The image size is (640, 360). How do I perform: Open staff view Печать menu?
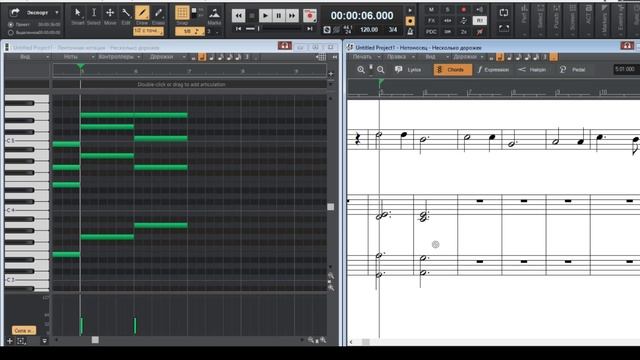pos(362,57)
